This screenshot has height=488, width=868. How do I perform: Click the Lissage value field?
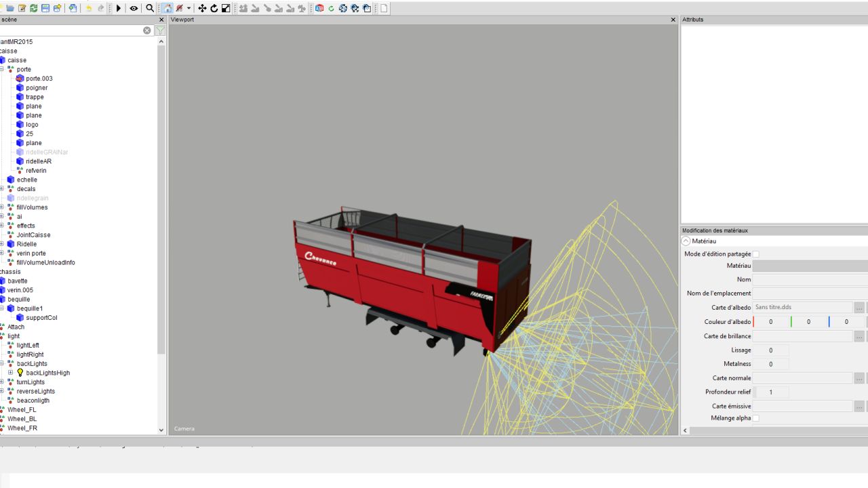point(770,350)
